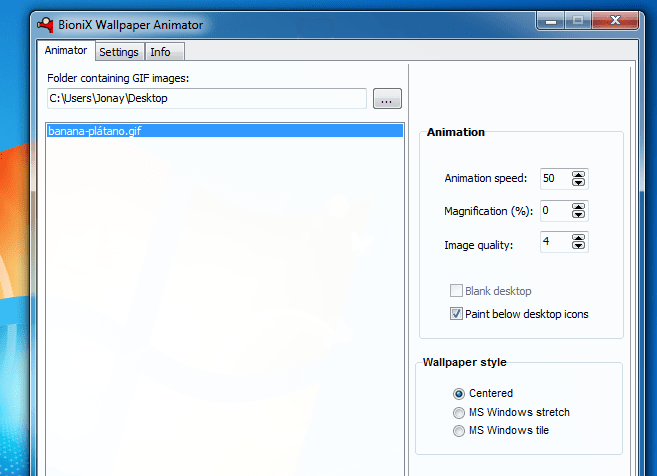657x476 pixels.
Task: Decrease Animation speed with down arrow
Action: (578, 182)
